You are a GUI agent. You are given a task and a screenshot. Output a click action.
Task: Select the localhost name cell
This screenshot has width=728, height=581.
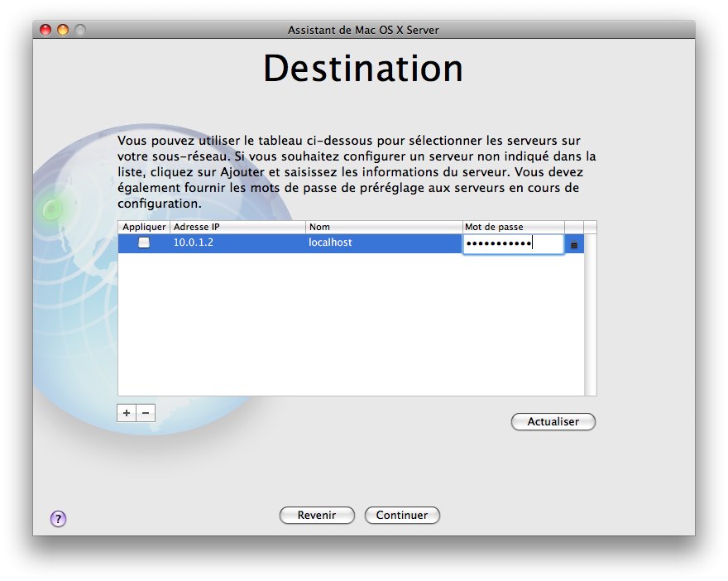click(330, 242)
